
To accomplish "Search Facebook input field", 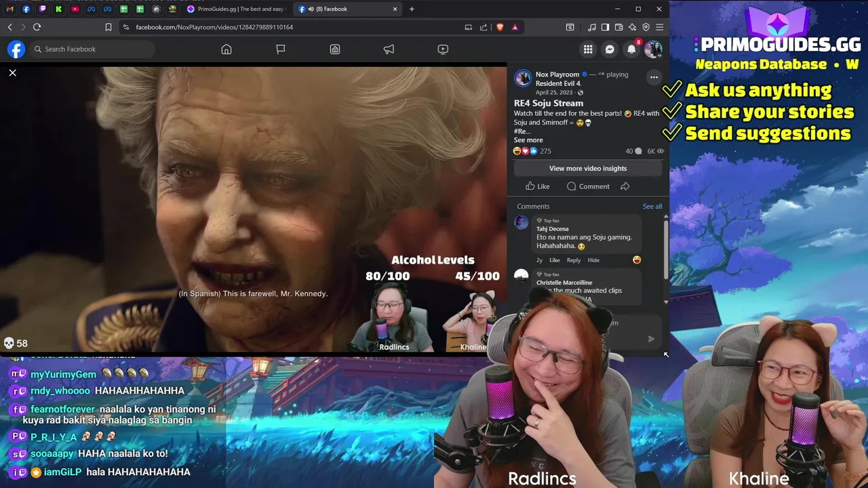I will [92, 49].
